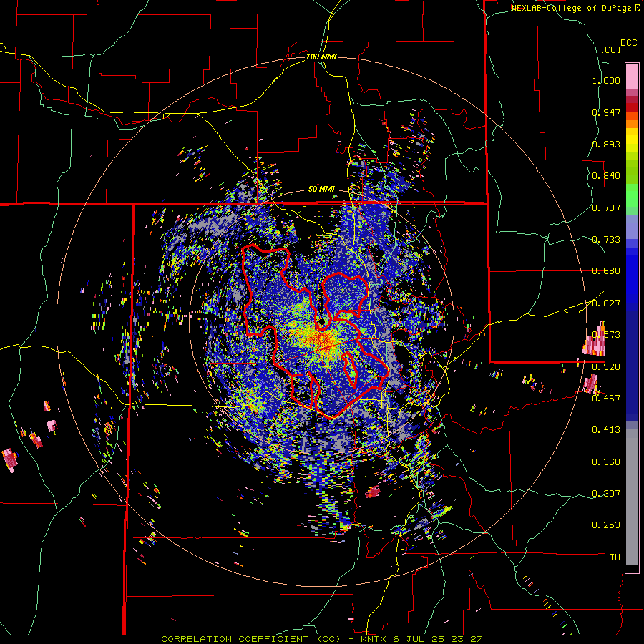Click the 50 NMI range ring label

[321, 190]
